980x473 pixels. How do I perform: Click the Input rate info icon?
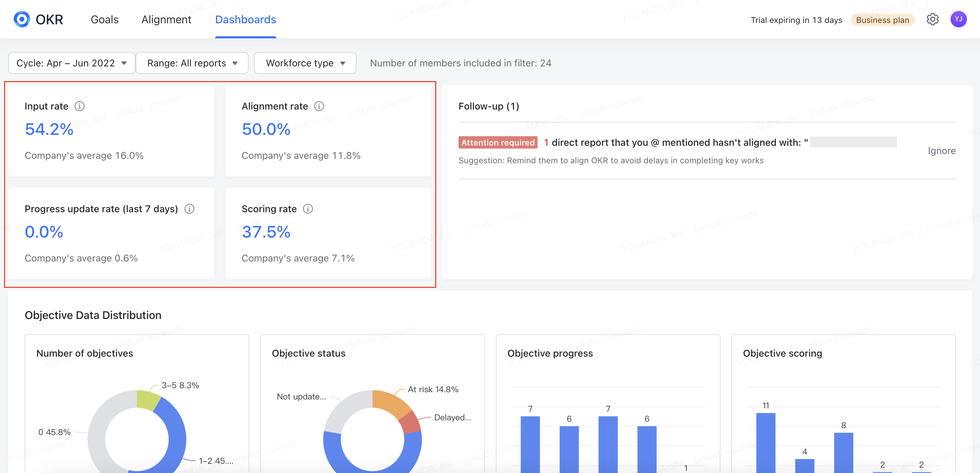click(x=79, y=106)
